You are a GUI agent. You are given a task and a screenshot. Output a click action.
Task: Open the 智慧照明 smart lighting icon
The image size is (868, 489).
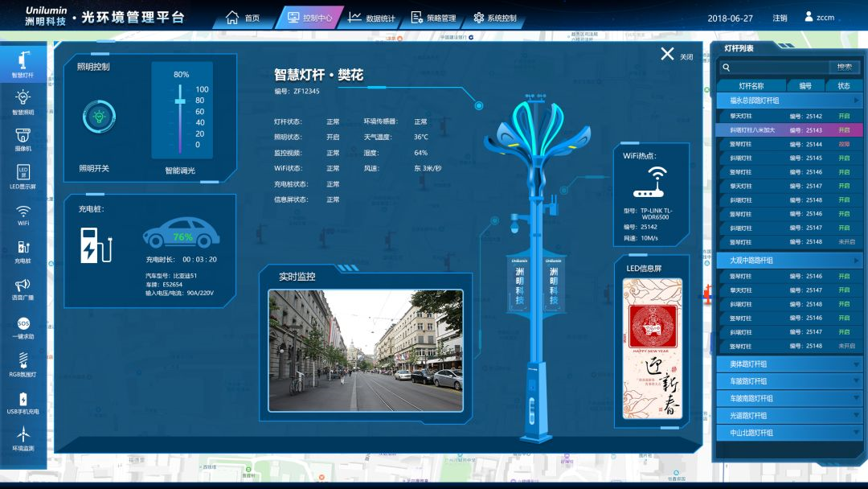[23, 101]
